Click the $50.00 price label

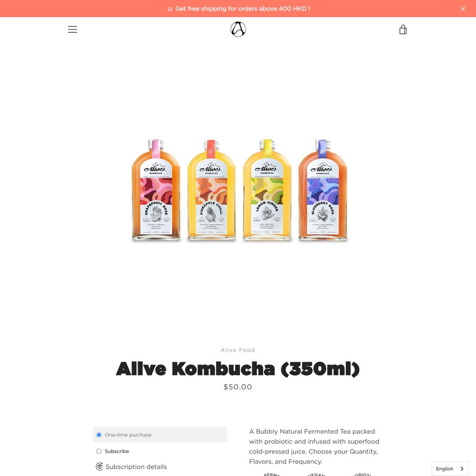238,387
